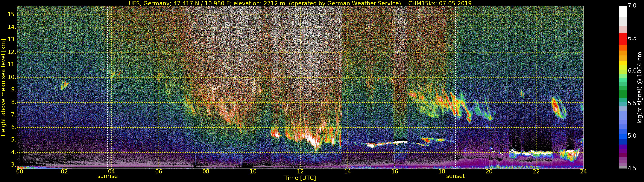Image resolution: width=644 pixels, height=182 pixels.
Task: Click the yellow segment of the colorbar
Action: pos(623,63)
